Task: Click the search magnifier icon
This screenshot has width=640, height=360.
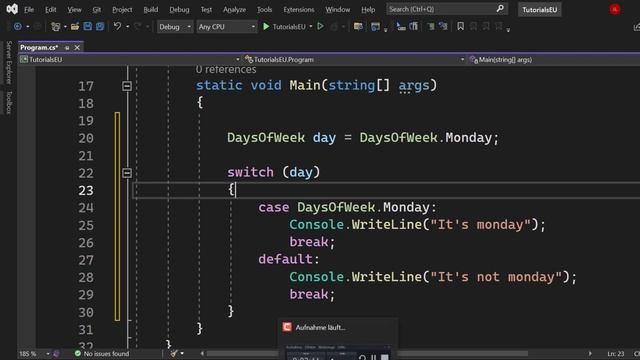Action: [500, 9]
